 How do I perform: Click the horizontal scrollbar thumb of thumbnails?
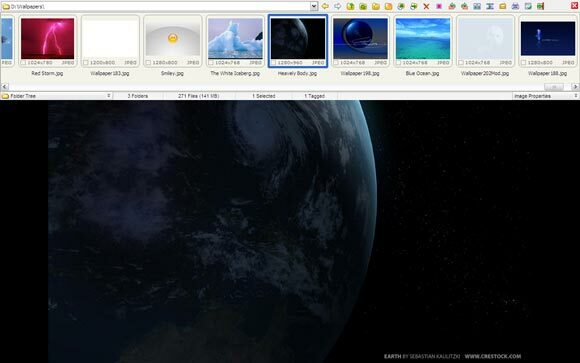(x=554, y=87)
